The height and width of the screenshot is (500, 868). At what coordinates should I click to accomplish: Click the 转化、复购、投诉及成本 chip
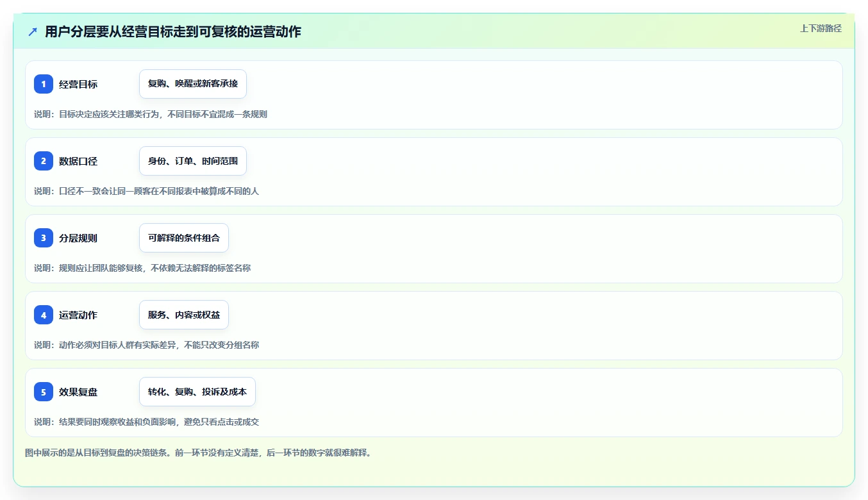197,392
